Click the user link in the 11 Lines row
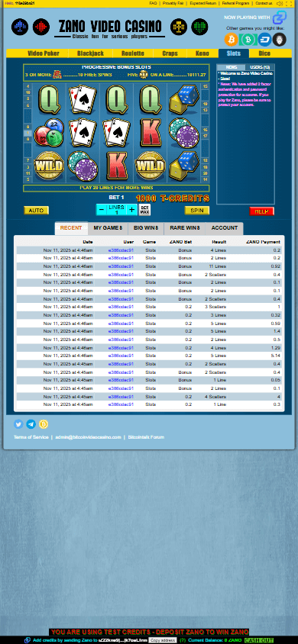Viewport: 298px width, 644px height. point(121,266)
